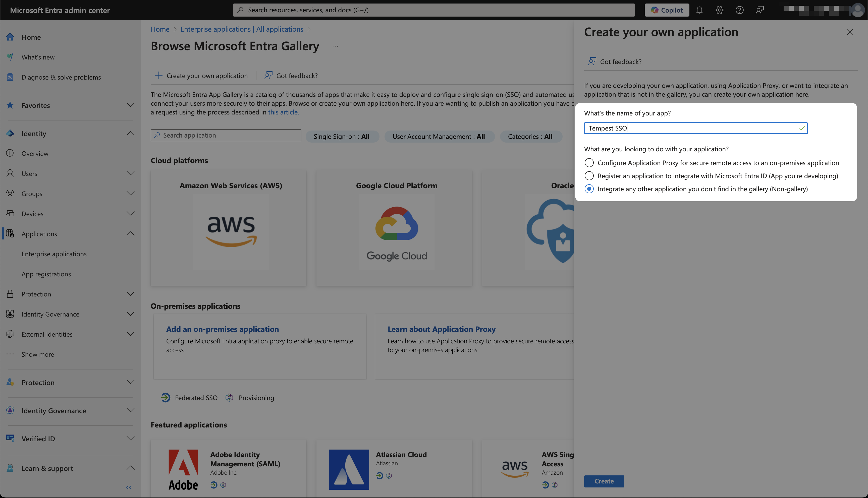
Task: Open the Categories filter dropdown
Action: click(x=530, y=137)
